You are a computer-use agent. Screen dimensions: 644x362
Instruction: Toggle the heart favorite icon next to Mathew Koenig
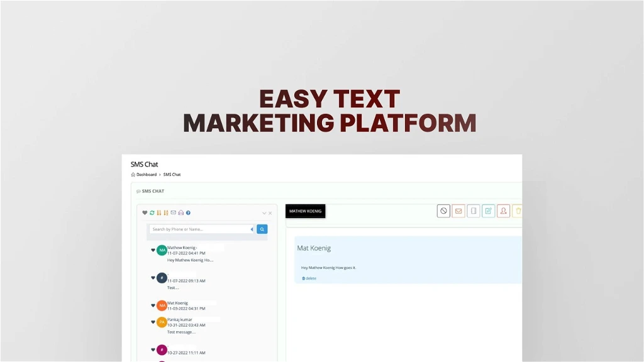click(152, 250)
